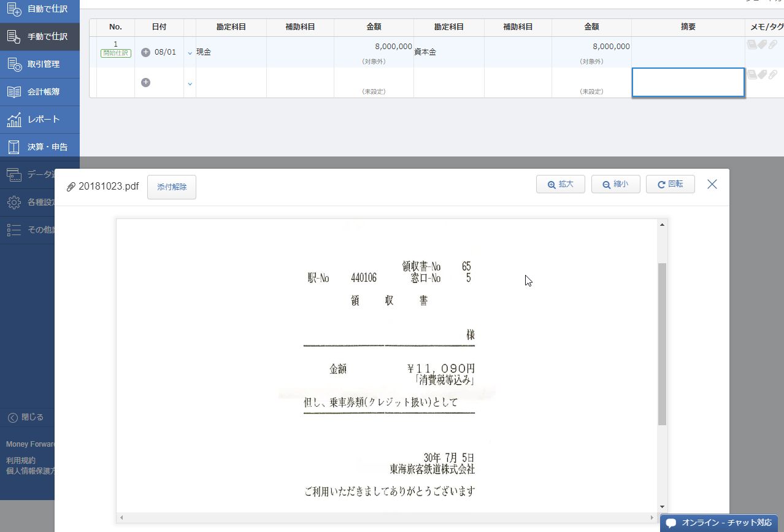
Task: Click the plus icon in the empty second row
Action: tap(145, 82)
